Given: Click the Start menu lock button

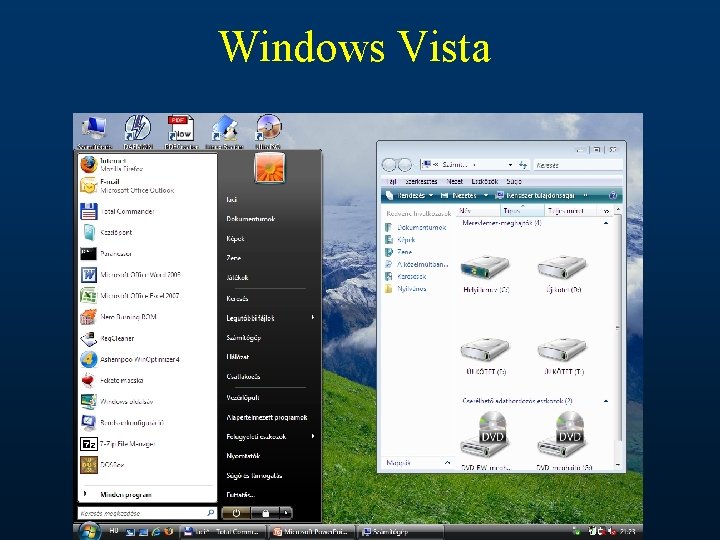Looking at the screenshot, I should [265, 513].
